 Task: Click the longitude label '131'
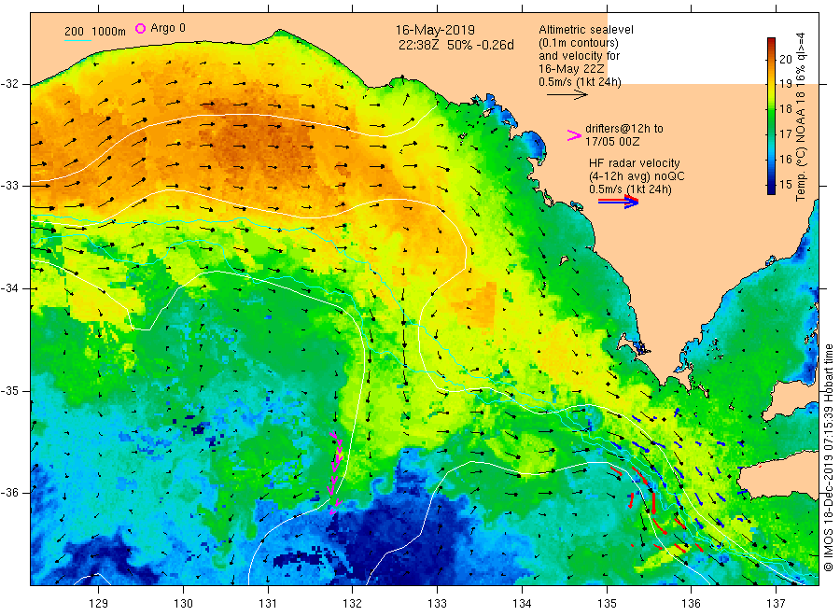point(268,604)
